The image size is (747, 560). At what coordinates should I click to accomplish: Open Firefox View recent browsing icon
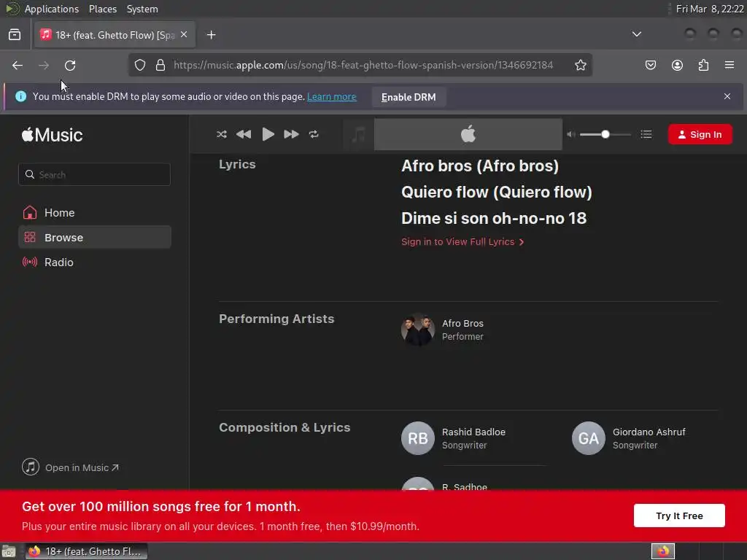(15, 35)
